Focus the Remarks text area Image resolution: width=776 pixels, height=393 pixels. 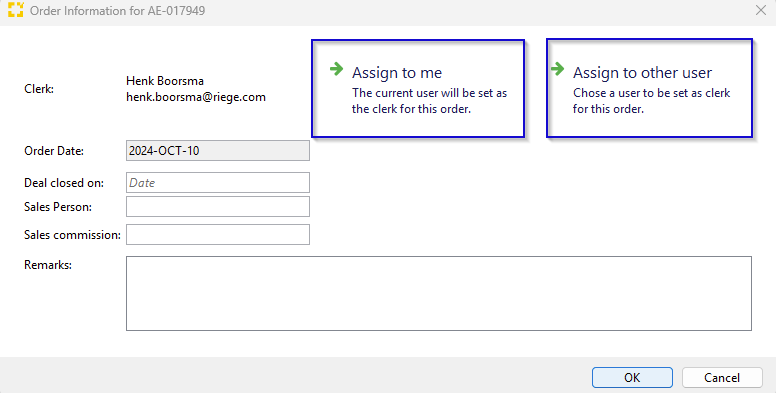click(x=439, y=293)
